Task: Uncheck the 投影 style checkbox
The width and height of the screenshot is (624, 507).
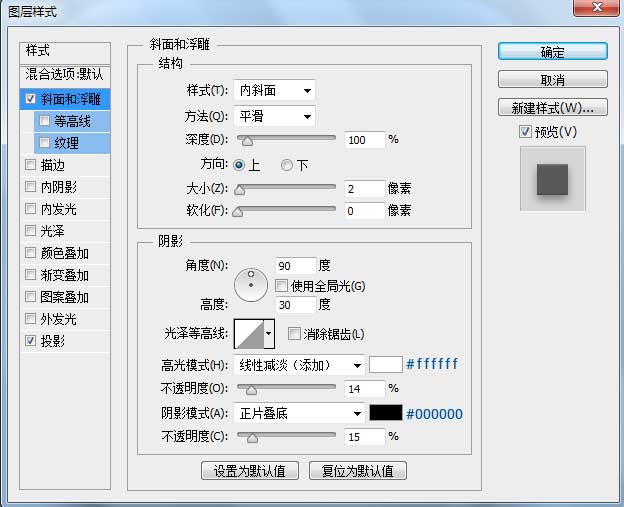Action: click(x=31, y=340)
